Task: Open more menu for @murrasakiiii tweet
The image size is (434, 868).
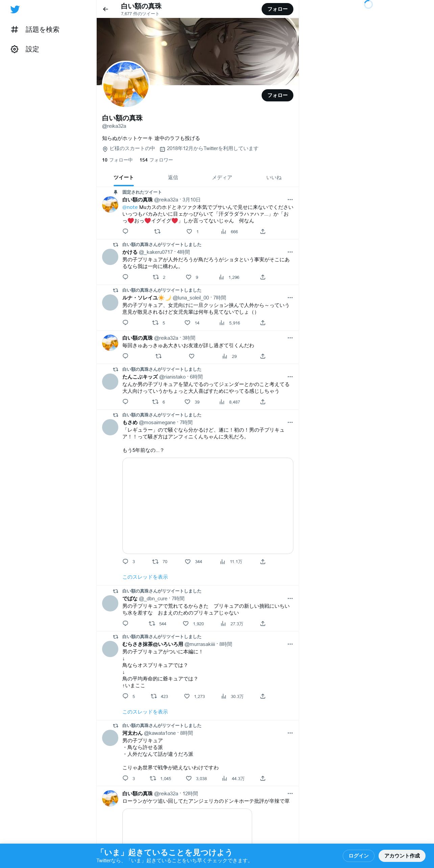Action: click(290, 644)
